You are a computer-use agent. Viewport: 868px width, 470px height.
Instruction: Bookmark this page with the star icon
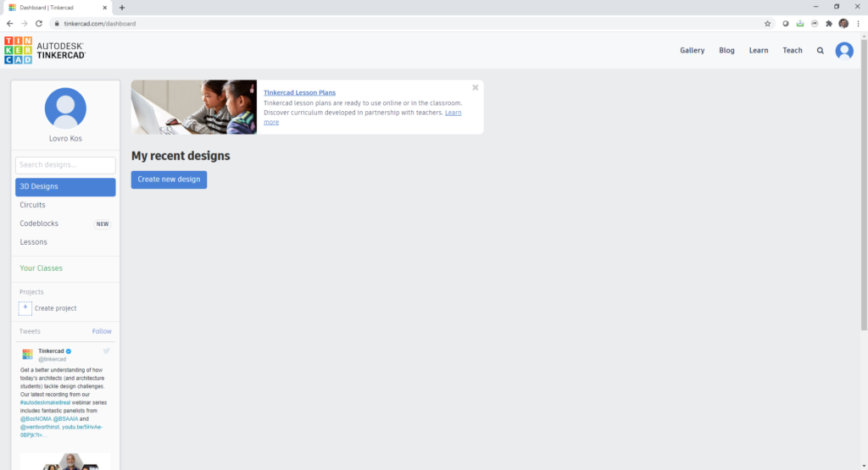[767, 24]
